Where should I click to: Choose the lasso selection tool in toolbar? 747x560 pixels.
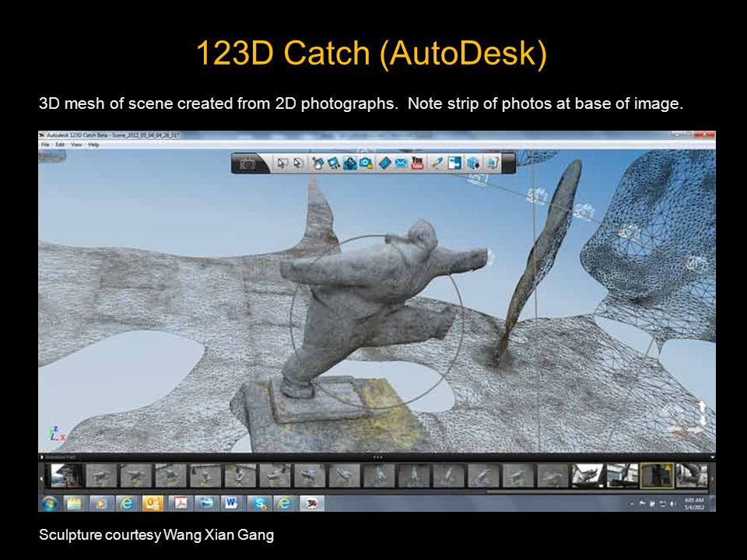pos(298,163)
